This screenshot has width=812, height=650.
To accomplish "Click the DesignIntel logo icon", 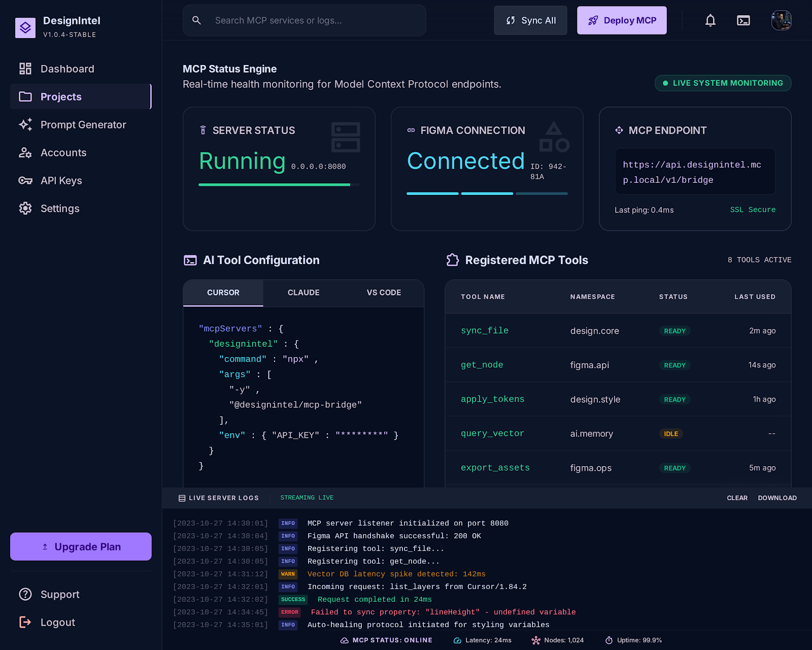I will coord(25,28).
